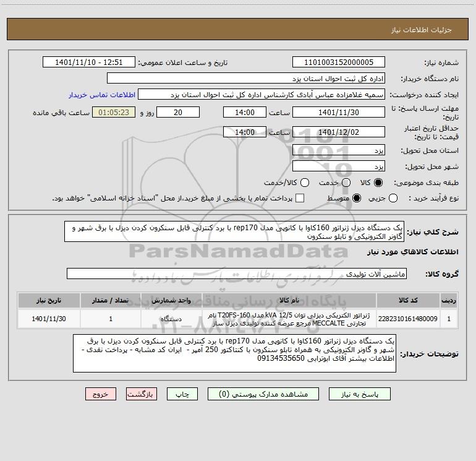Click the نام کالا column header
This screenshot has height=461, width=476.
[289, 300]
